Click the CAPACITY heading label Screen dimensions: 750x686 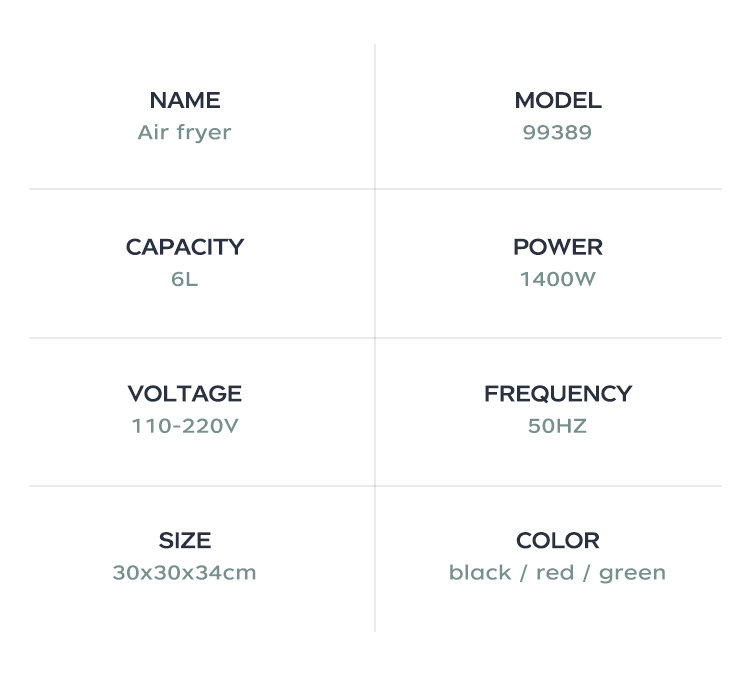pyautogui.click(x=184, y=247)
